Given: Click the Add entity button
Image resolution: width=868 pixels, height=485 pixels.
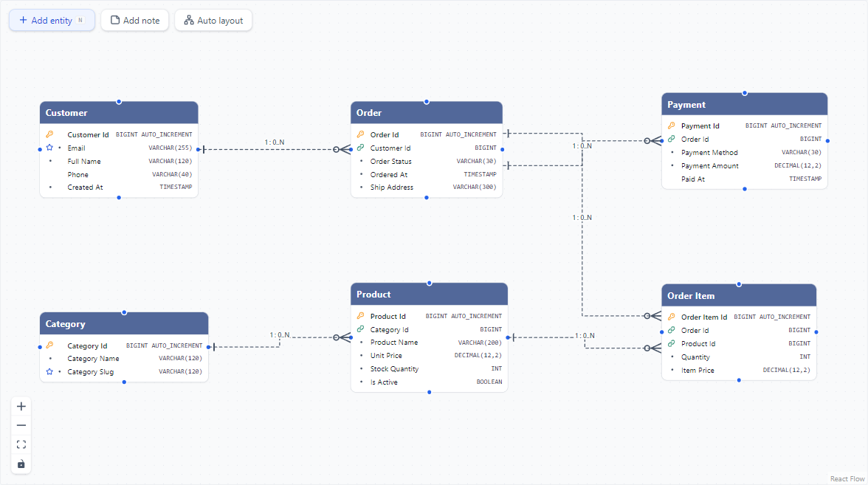Looking at the screenshot, I should (52, 21).
